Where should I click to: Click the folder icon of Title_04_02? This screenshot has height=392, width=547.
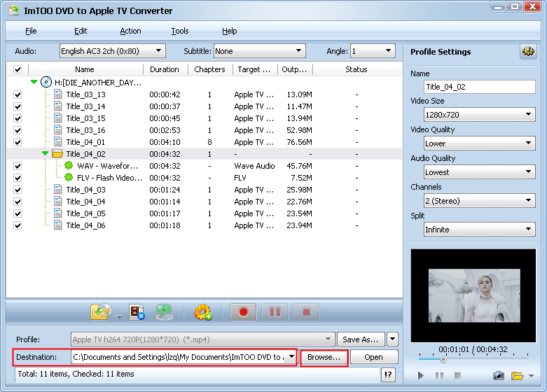57,153
